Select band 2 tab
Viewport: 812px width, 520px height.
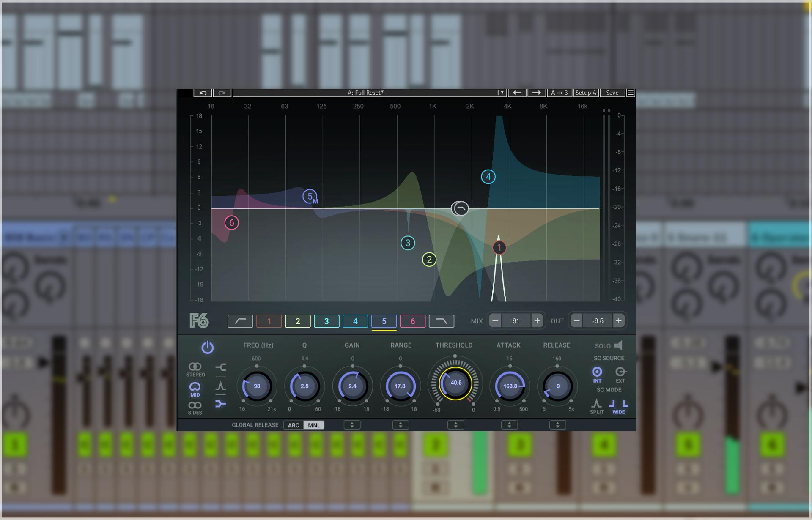(298, 321)
